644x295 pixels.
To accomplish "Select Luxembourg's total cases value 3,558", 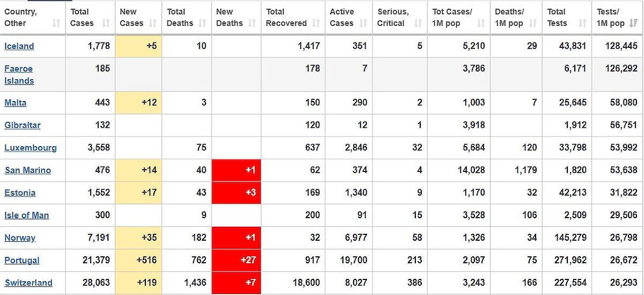I will click(x=98, y=148).
